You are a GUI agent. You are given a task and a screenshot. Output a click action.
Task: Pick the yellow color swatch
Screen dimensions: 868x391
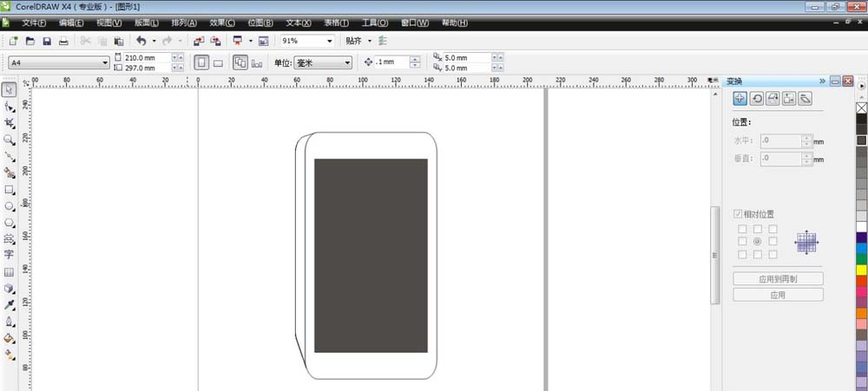point(861,270)
